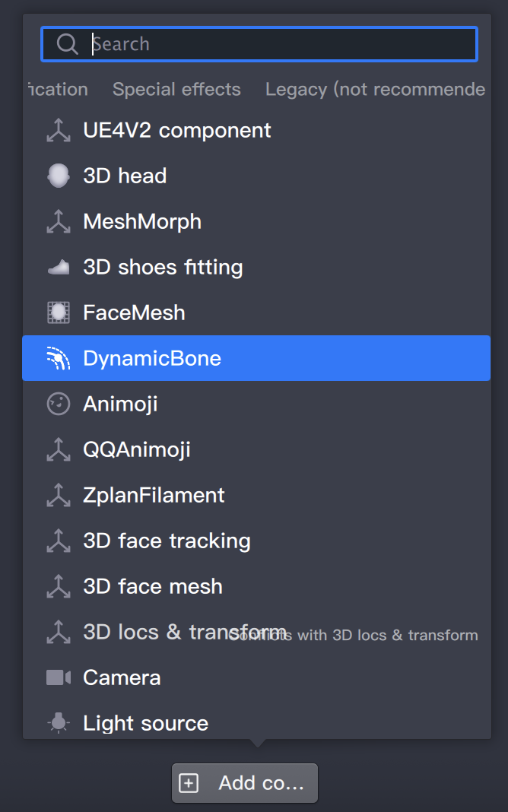Pick the 3D face mesh item

tap(153, 586)
